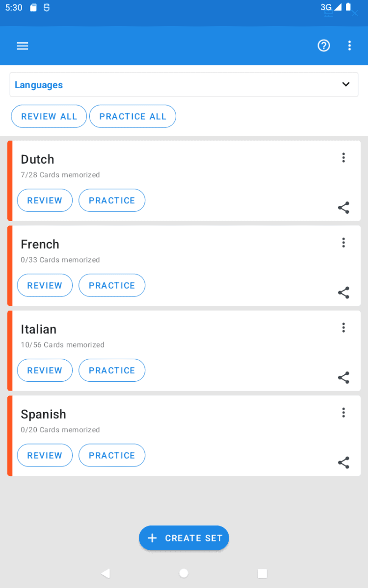Image resolution: width=368 pixels, height=588 pixels.
Task: Open Spanish set overflow menu
Action: click(x=343, y=413)
